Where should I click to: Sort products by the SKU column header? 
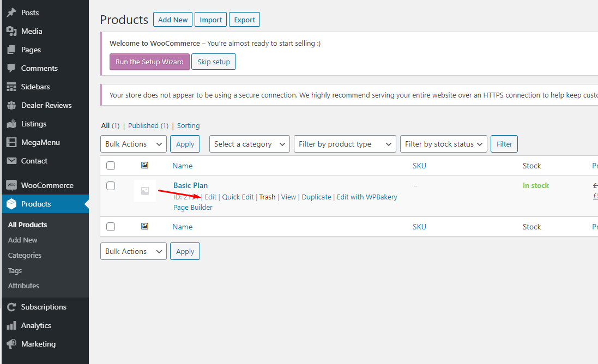coord(419,166)
